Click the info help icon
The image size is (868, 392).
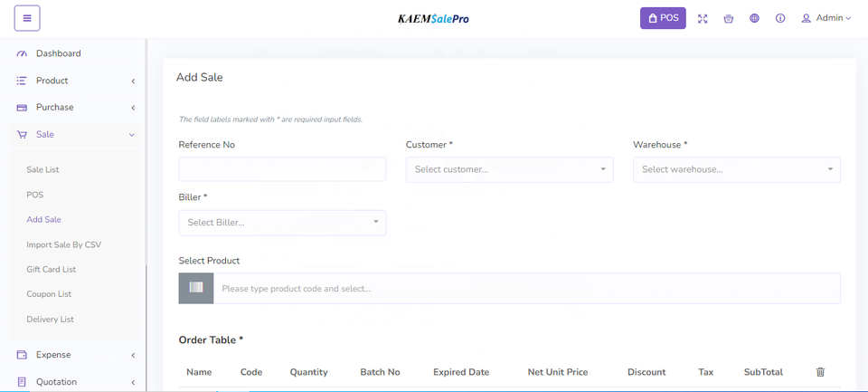tap(780, 18)
